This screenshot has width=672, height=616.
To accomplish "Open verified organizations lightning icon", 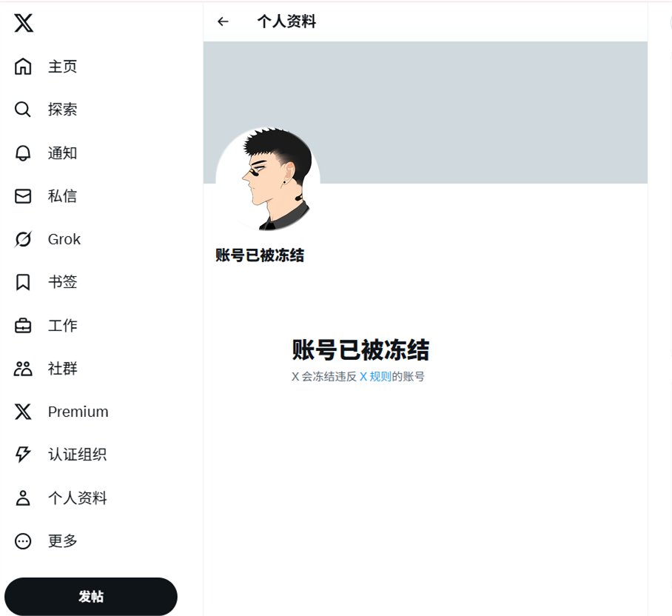I will click(x=23, y=455).
